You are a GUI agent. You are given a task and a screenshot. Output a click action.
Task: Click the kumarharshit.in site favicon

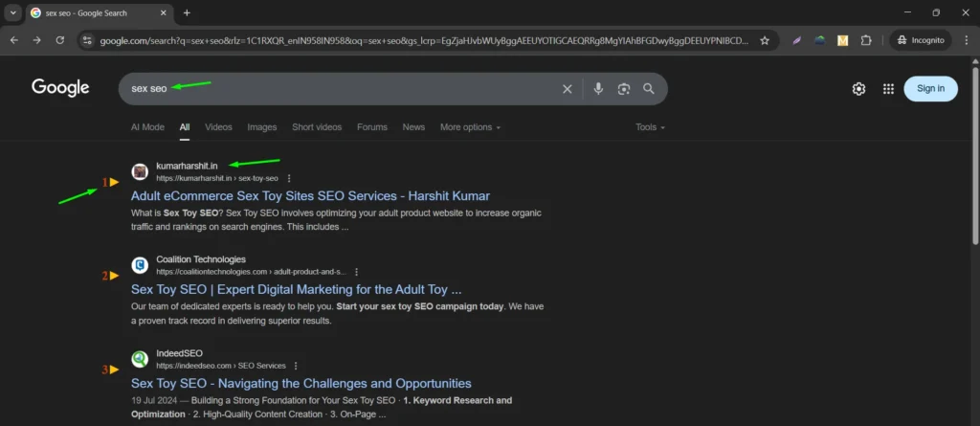(140, 171)
